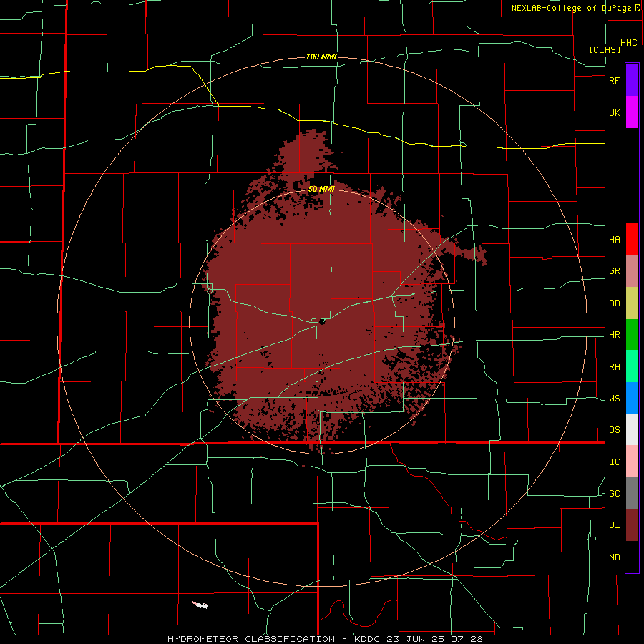Click the HHC product label
644x644 pixels.
point(628,43)
